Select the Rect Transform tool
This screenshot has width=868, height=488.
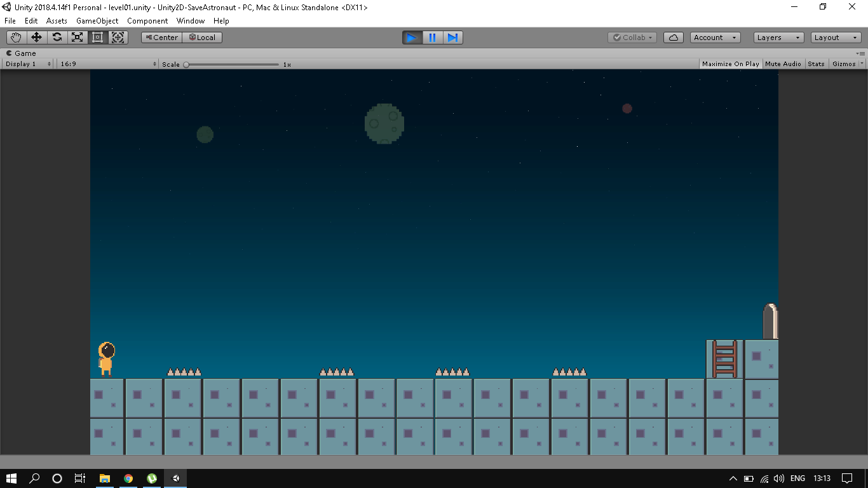(x=97, y=37)
